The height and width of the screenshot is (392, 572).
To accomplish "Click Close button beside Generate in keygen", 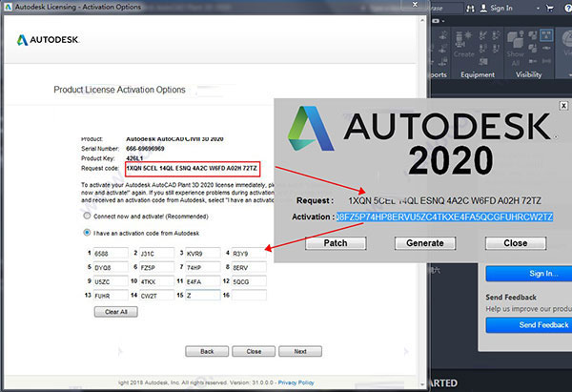I will pyautogui.click(x=516, y=243).
